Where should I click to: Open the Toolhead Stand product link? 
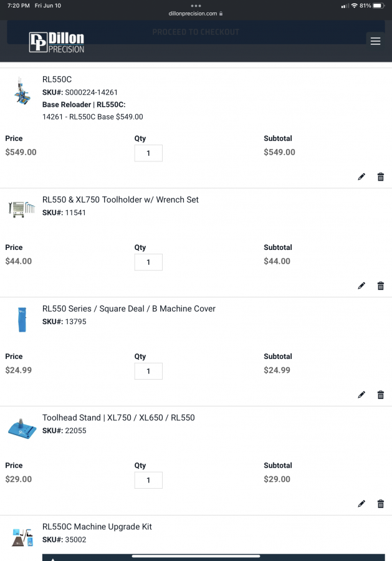tap(118, 418)
